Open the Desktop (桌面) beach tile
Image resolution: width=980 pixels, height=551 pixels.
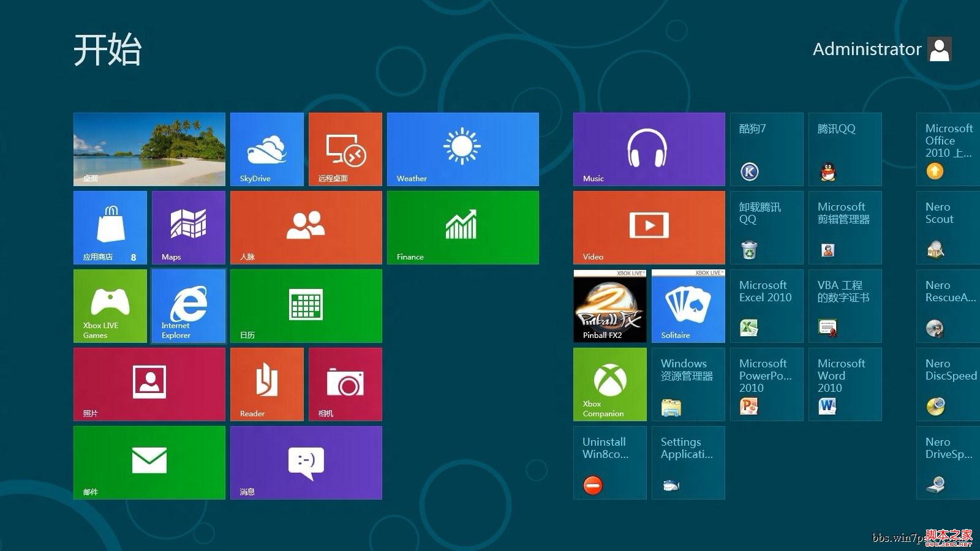(x=149, y=149)
